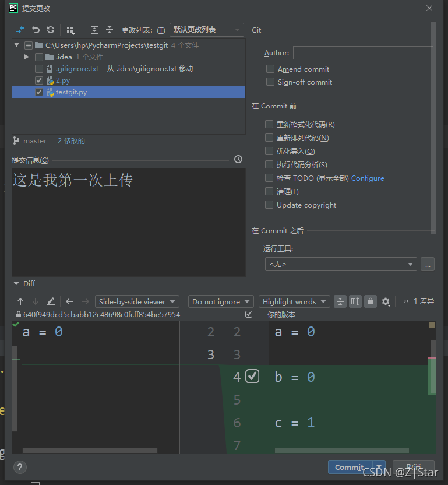Uncheck the testgit.py file checkbox
448x485 pixels.
coord(39,92)
